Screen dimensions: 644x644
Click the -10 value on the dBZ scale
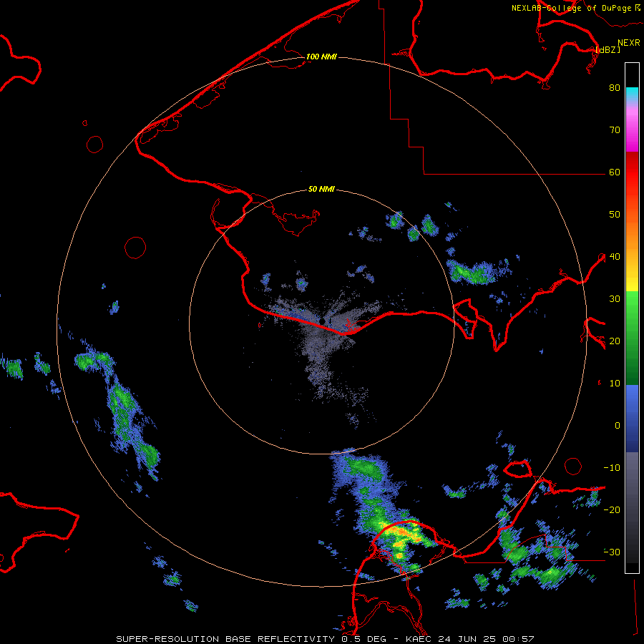pyautogui.click(x=612, y=468)
